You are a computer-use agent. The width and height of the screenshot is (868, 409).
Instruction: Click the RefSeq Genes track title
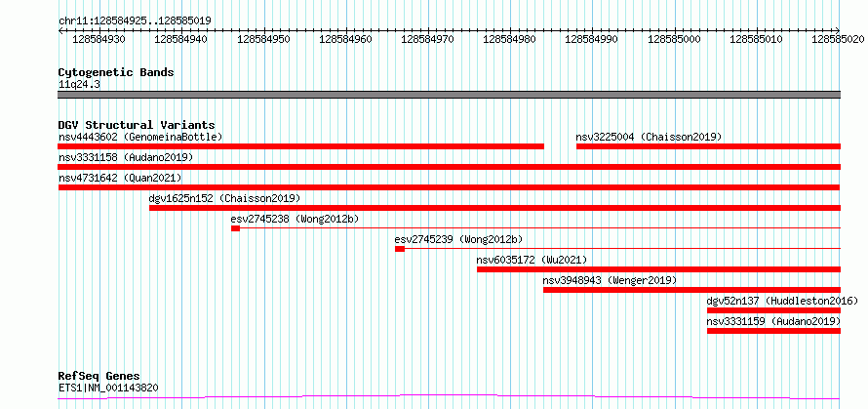tap(99, 377)
